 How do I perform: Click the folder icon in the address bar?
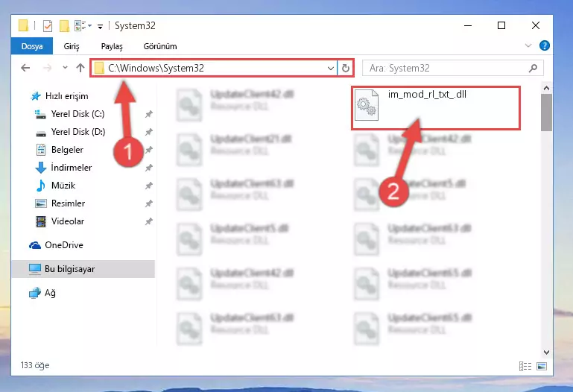click(x=99, y=69)
